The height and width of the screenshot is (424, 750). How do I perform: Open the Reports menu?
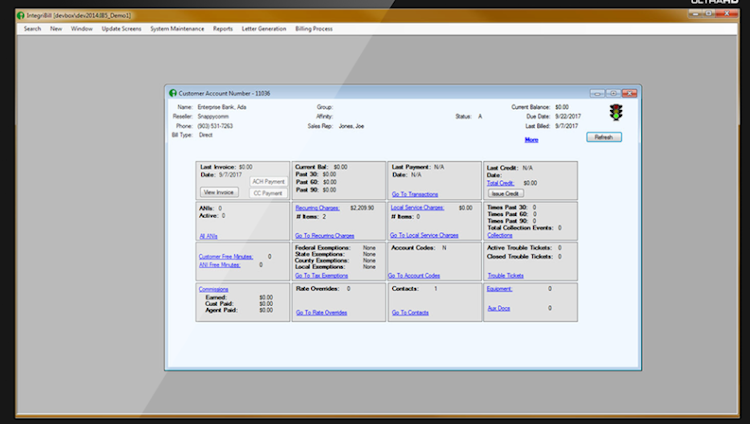(223, 29)
